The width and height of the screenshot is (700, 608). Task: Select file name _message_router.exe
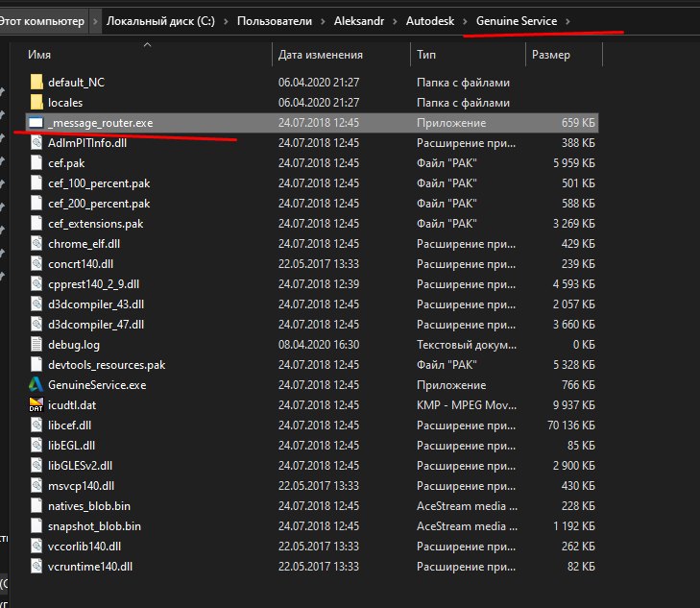point(101,123)
